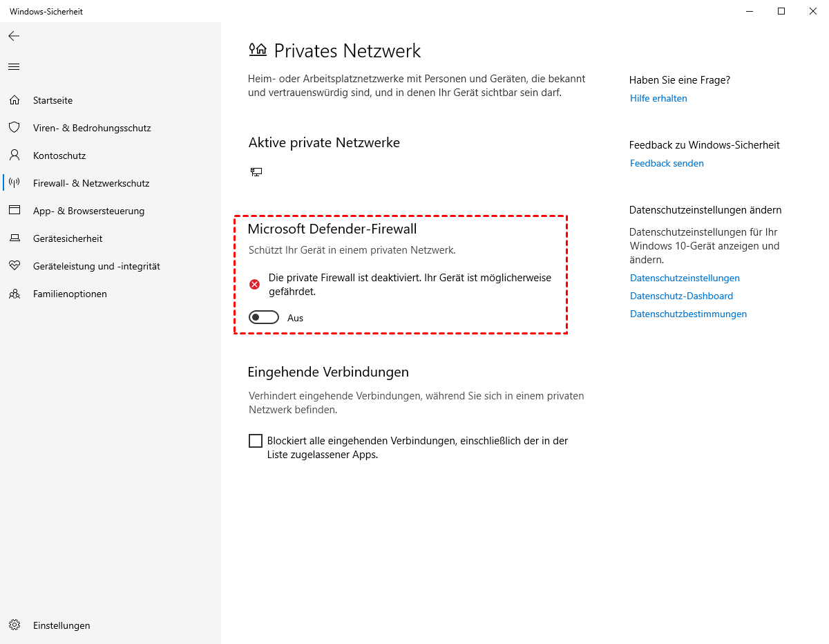Click the App- & Browsersteuerung window icon

pyautogui.click(x=15, y=211)
